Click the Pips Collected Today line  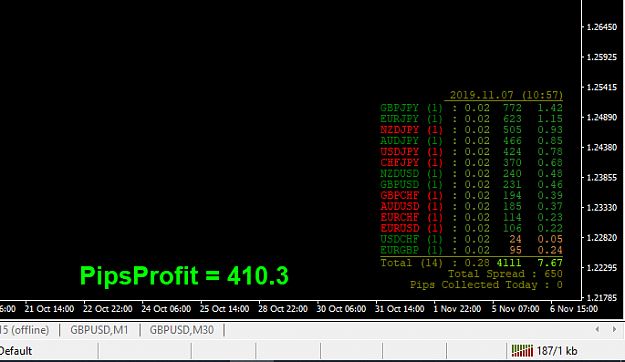486,285
